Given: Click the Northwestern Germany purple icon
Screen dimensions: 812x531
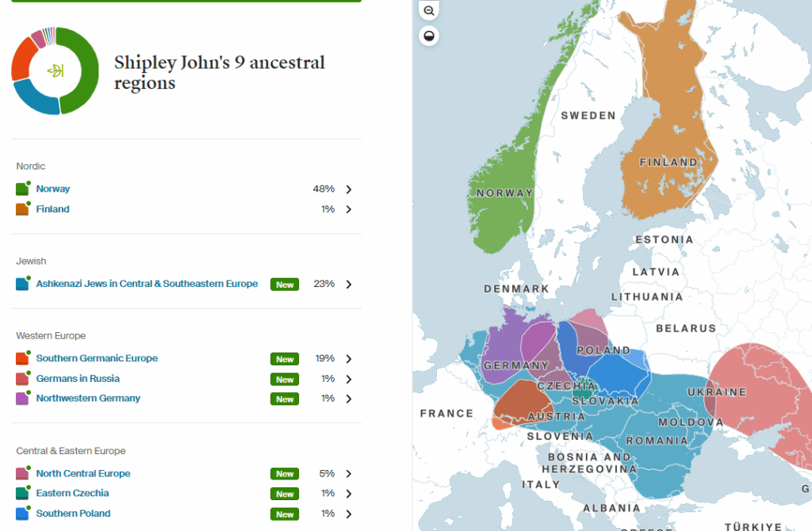Looking at the screenshot, I should point(22,399).
